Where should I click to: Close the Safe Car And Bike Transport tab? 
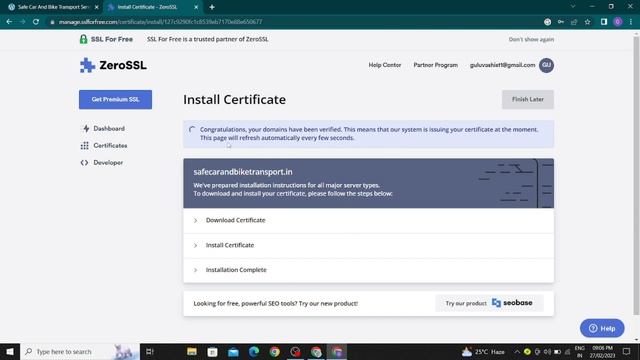pos(97,7)
